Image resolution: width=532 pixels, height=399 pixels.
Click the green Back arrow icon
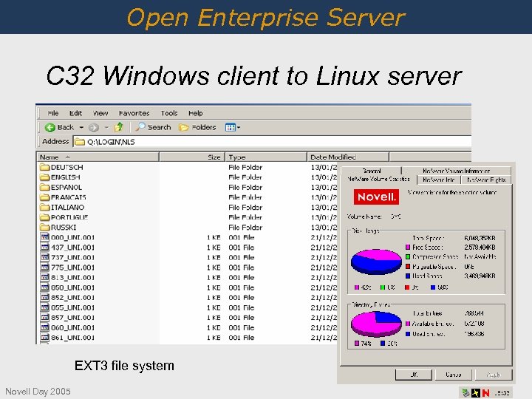tap(50, 128)
